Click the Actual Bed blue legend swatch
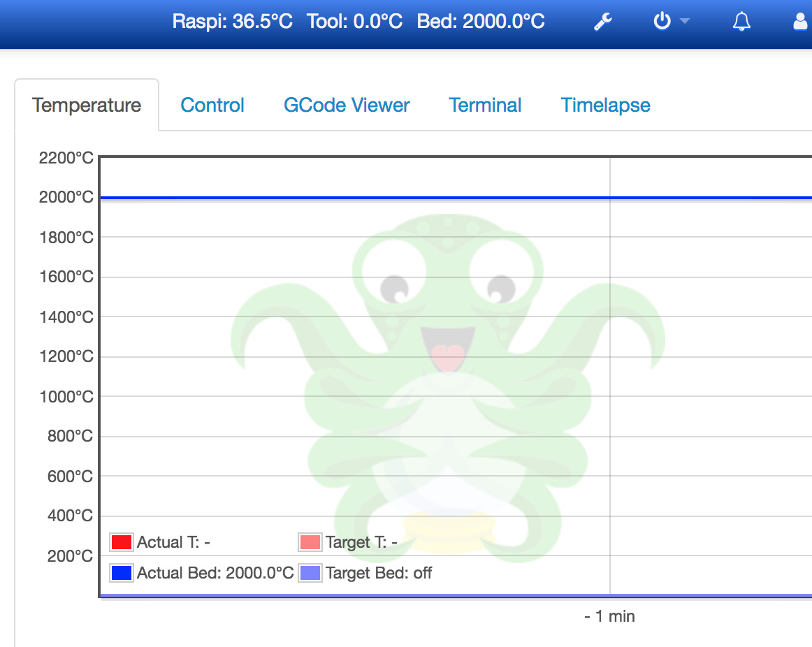 (122, 573)
